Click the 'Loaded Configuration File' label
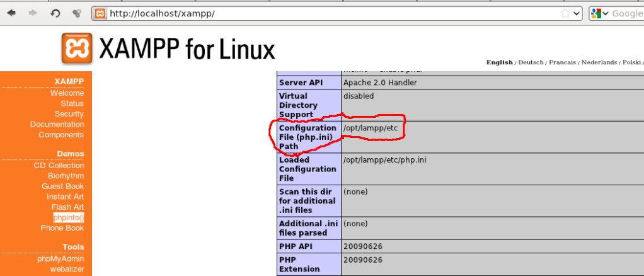This screenshot has width=644, height=276. coord(308,169)
